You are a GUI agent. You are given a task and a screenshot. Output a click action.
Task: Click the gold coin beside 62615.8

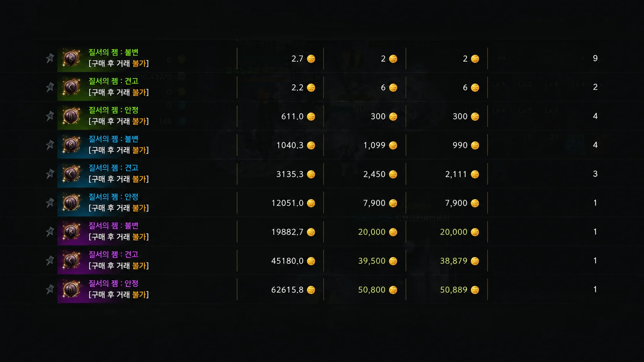coord(311,290)
